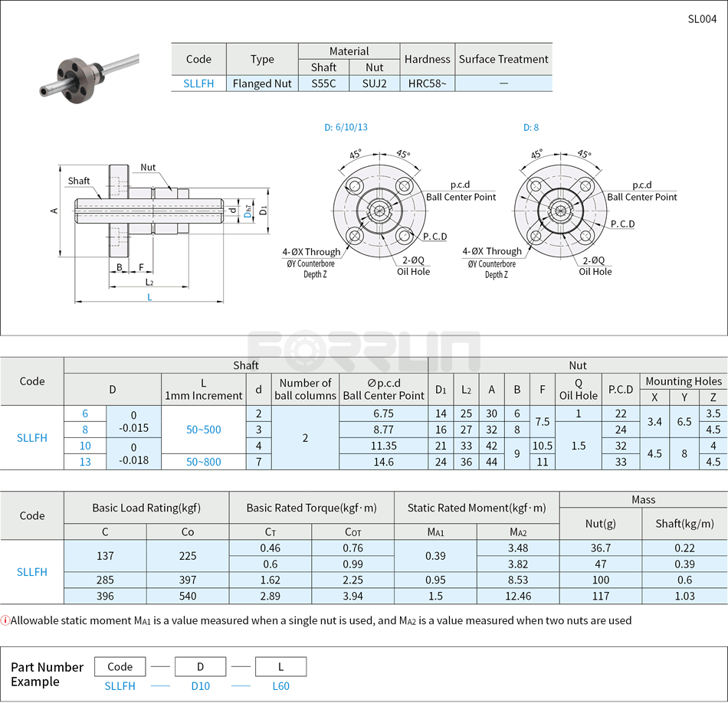This screenshot has width=728, height=703.
Task: Click the red info icon beside the note
Action: pyautogui.click(x=5, y=620)
